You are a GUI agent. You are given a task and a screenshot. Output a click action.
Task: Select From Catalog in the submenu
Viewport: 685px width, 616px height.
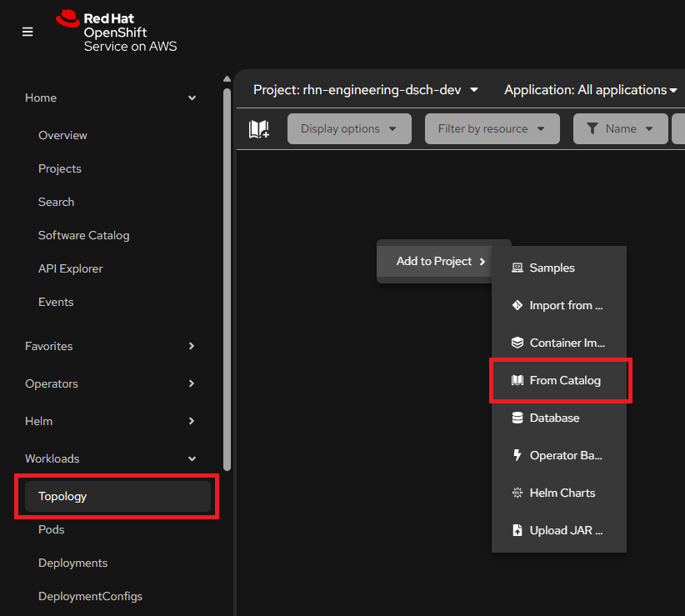pos(564,380)
